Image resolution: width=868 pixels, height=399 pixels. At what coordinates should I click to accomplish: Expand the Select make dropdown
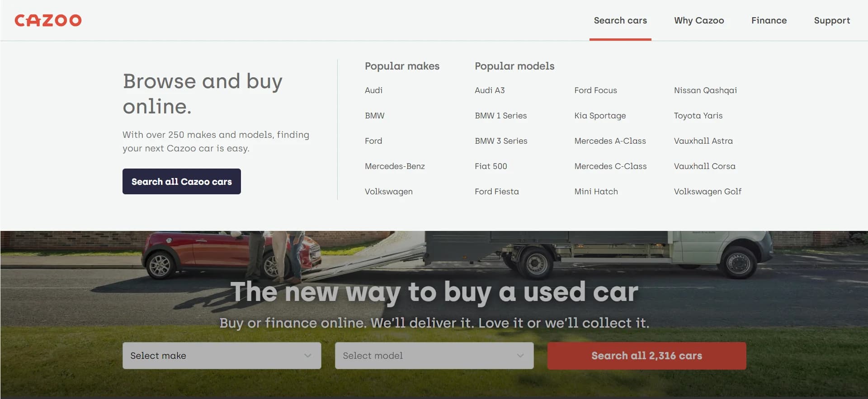point(222,356)
